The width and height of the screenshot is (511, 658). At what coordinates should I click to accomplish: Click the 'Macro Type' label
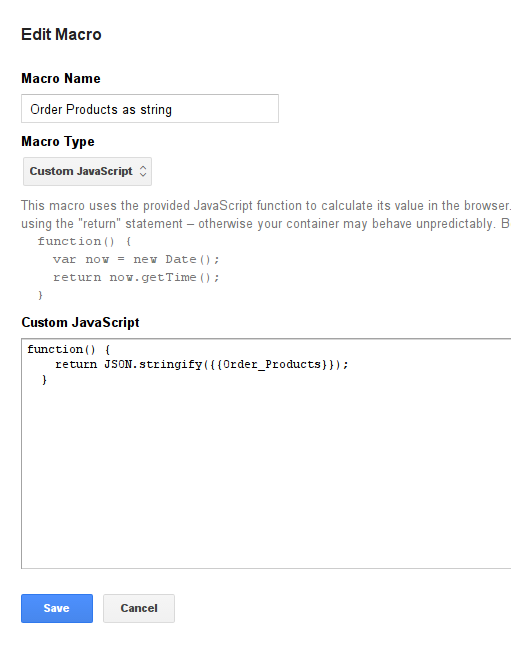tap(58, 141)
